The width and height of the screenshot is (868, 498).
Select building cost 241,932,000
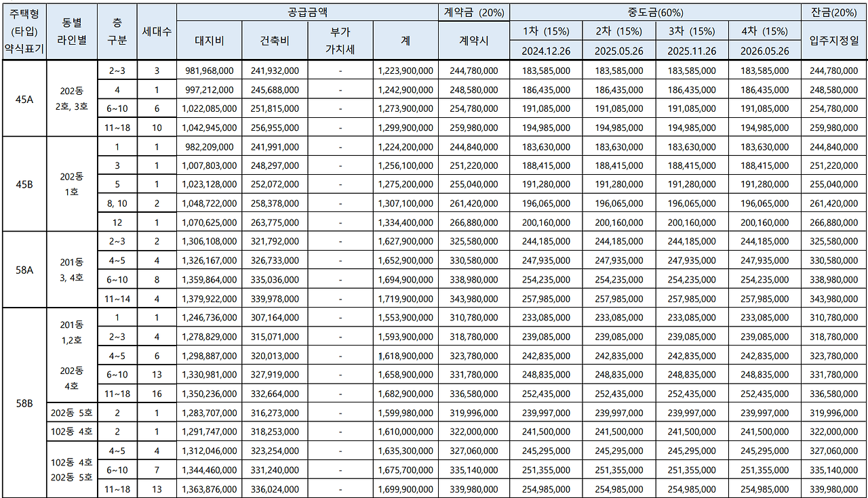click(x=275, y=70)
